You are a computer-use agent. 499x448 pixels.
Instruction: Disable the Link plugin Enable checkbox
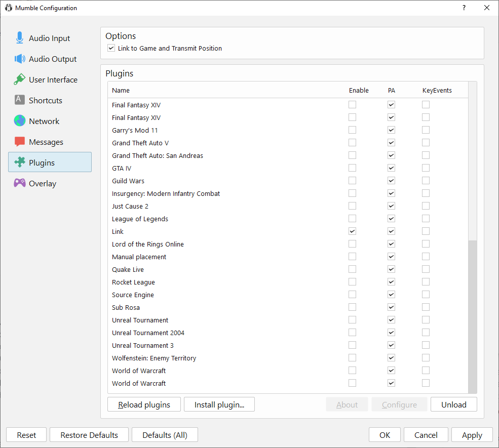[x=352, y=231]
